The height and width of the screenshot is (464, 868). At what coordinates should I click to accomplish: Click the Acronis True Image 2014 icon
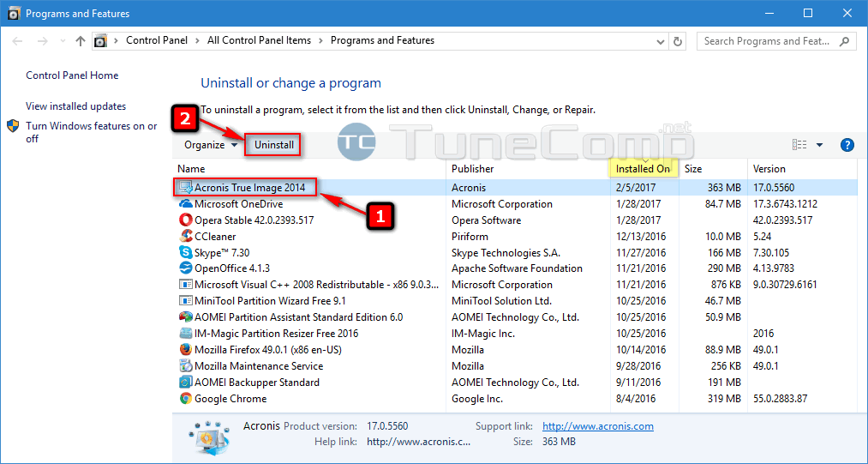(x=185, y=187)
